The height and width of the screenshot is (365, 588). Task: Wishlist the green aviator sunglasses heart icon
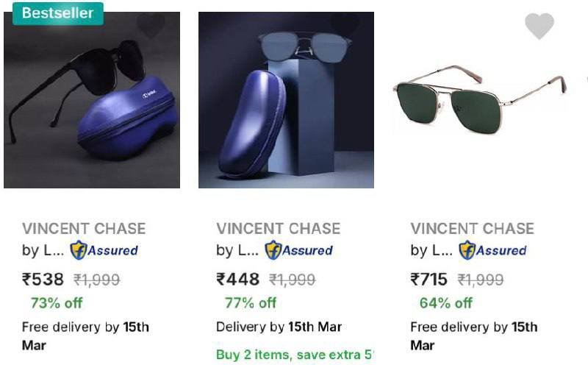(x=539, y=26)
